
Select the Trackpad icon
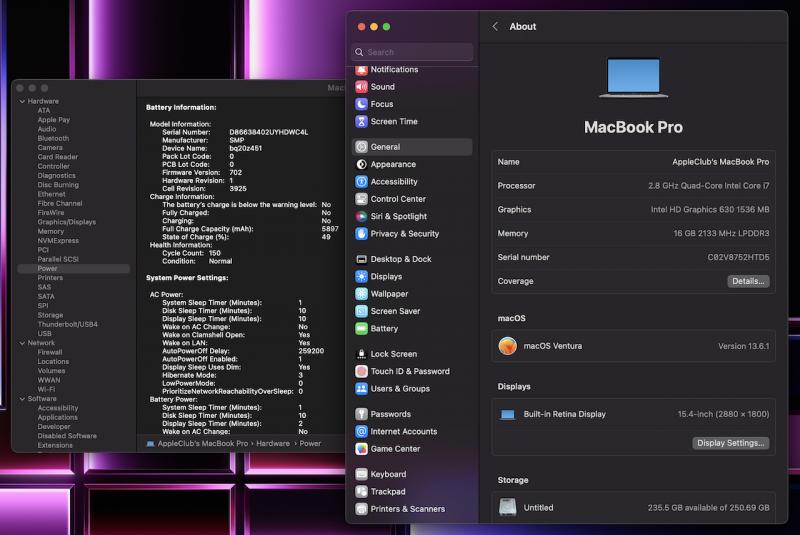point(361,492)
